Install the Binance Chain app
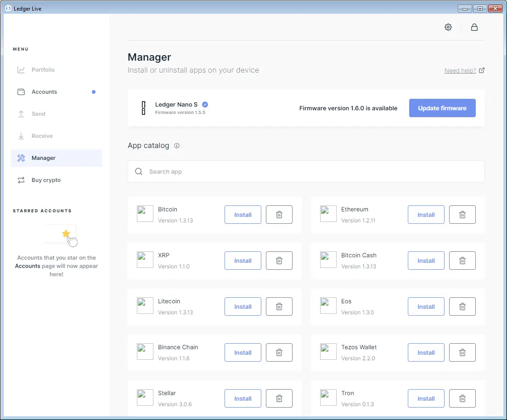The height and width of the screenshot is (420, 507). 243,352
